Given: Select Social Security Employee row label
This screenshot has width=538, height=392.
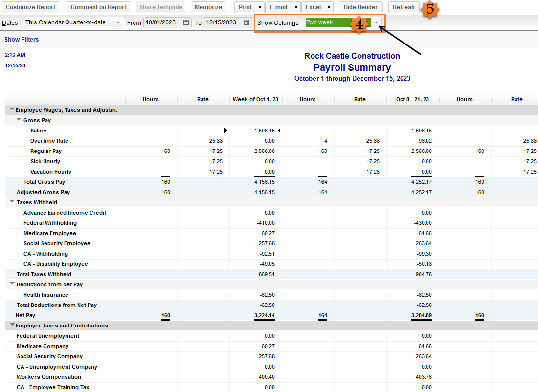Looking at the screenshot, I should pyautogui.click(x=57, y=244).
